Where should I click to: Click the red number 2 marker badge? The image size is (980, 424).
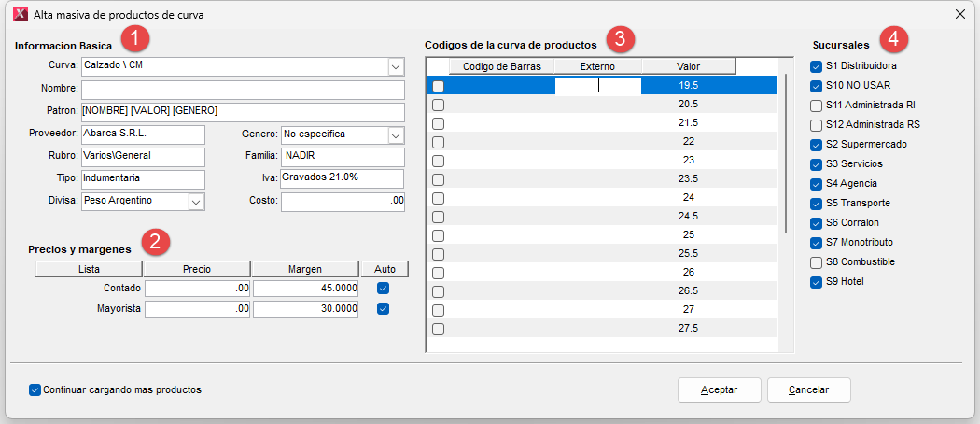[x=156, y=242]
